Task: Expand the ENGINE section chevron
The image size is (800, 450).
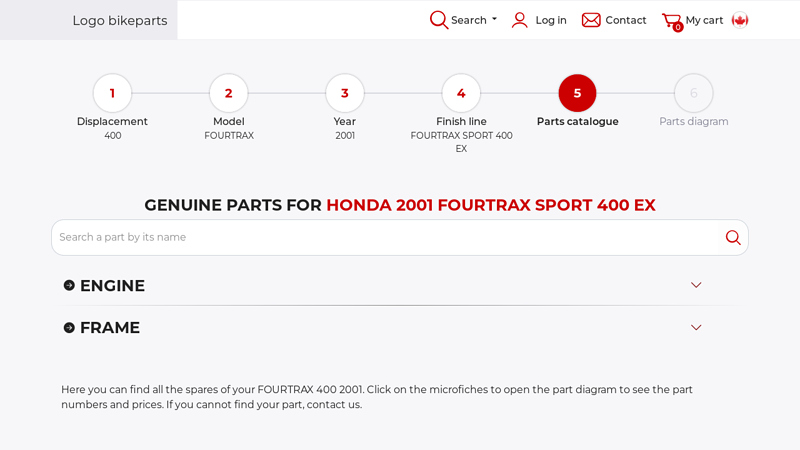Action: (696, 285)
